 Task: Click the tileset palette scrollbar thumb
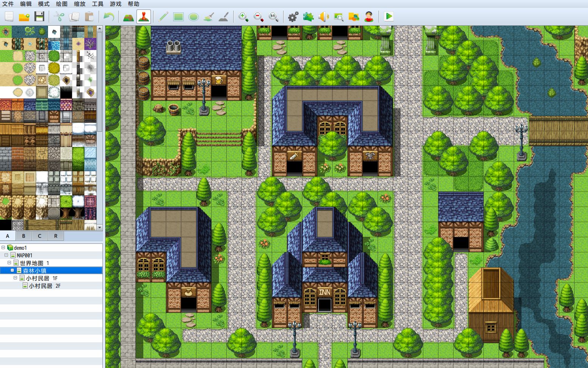[100, 81]
